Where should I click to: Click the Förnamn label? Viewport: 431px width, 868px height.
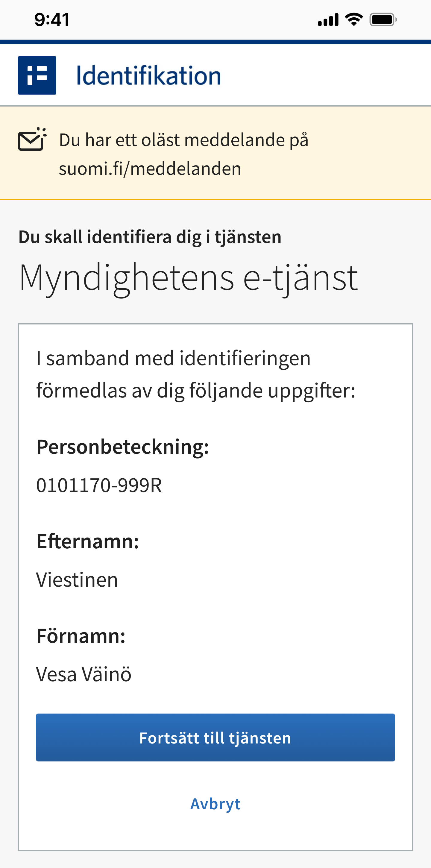click(81, 636)
